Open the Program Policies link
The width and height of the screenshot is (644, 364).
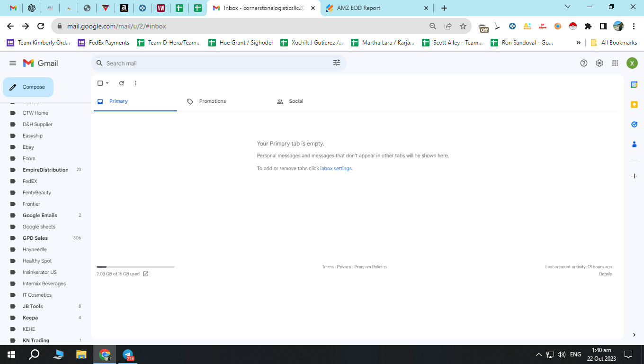[x=370, y=267]
